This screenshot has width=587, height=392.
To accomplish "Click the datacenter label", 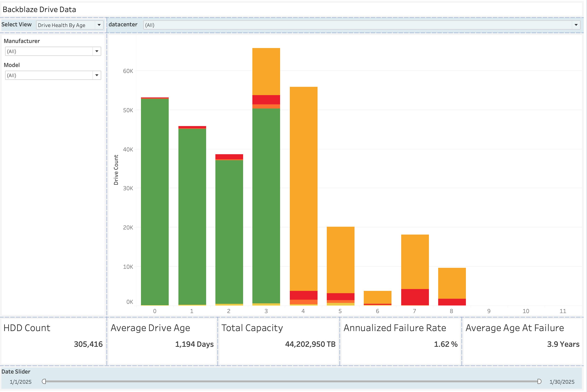I will click(x=123, y=24).
